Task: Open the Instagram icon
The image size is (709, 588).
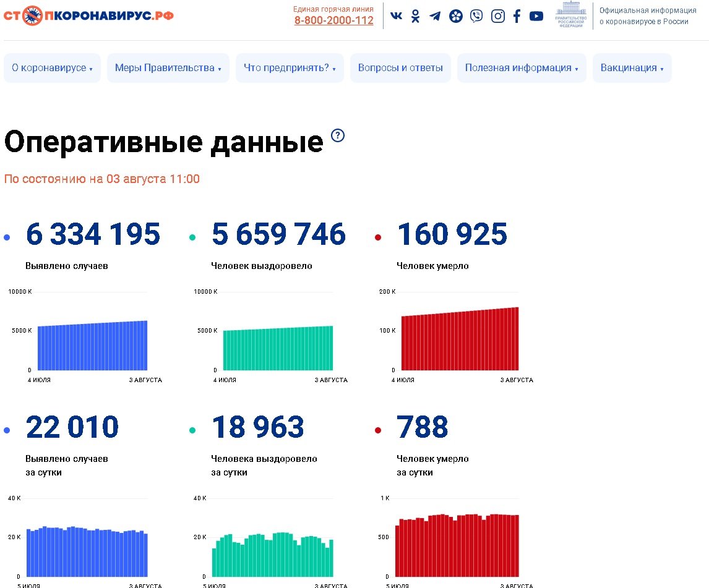Action: click(x=497, y=16)
